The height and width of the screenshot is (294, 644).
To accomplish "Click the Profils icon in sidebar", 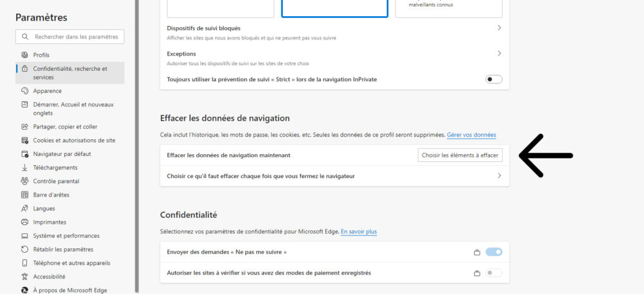I will (x=24, y=55).
